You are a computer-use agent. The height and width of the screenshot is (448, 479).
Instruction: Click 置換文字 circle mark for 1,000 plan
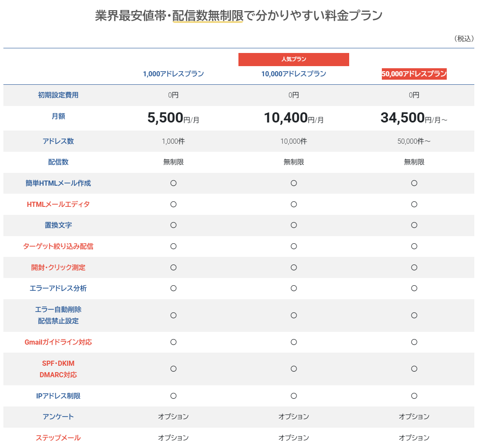pyautogui.click(x=173, y=225)
